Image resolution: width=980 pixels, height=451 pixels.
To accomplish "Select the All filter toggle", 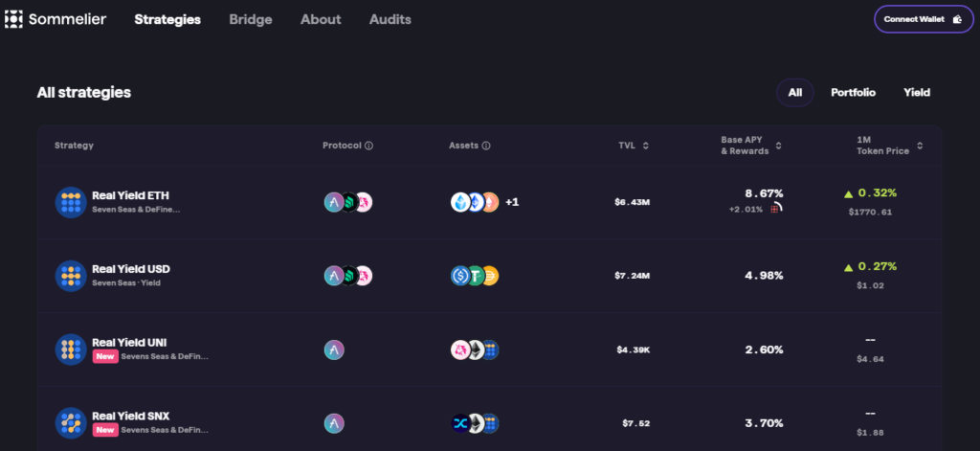I will click(x=794, y=93).
